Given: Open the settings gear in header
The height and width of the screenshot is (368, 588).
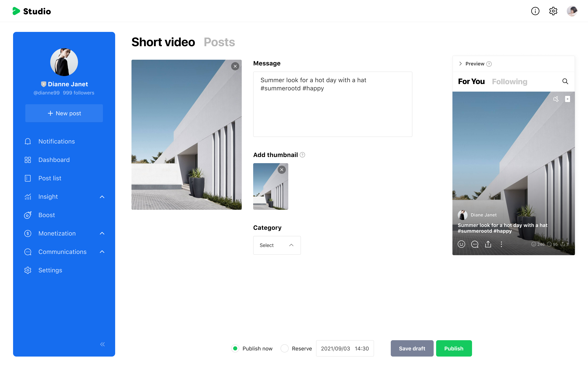Looking at the screenshot, I should point(553,11).
